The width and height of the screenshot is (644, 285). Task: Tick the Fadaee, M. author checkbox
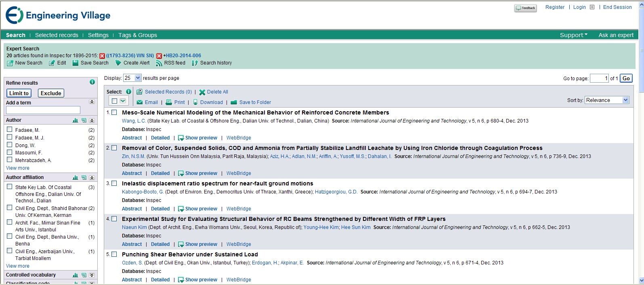pos(10,129)
